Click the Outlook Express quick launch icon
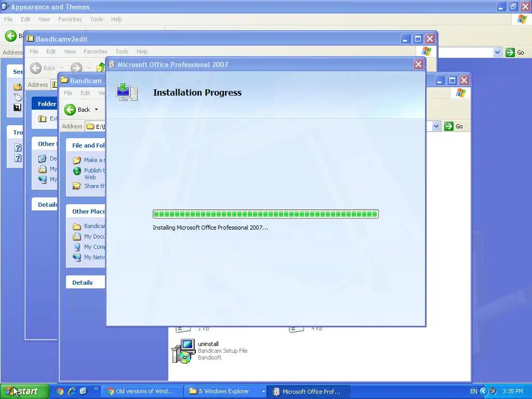Image resolution: width=532 pixels, height=399 pixels. click(x=84, y=391)
